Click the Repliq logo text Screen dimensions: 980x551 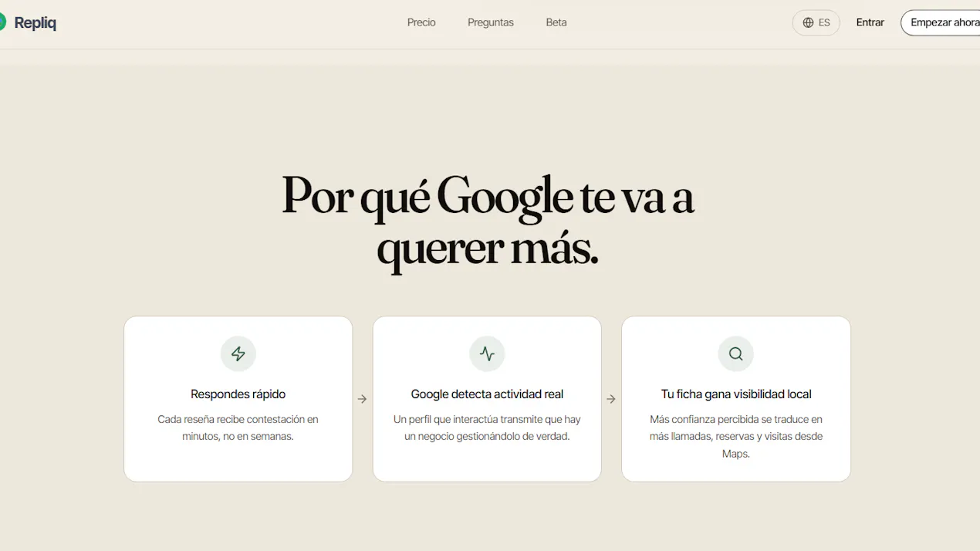coord(35,23)
